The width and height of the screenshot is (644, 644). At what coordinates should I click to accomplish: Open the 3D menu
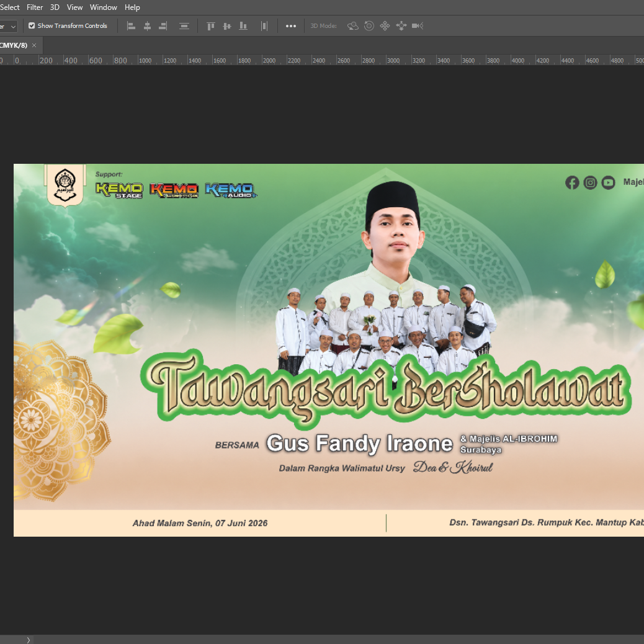55,7
